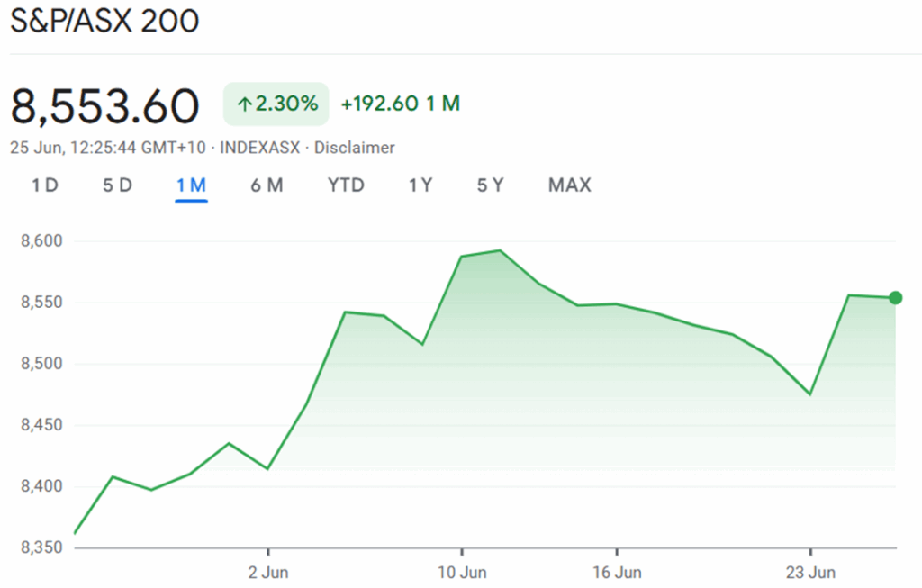Select the 1 Y time range
Screen dimensions: 922x588
[x=420, y=185]
